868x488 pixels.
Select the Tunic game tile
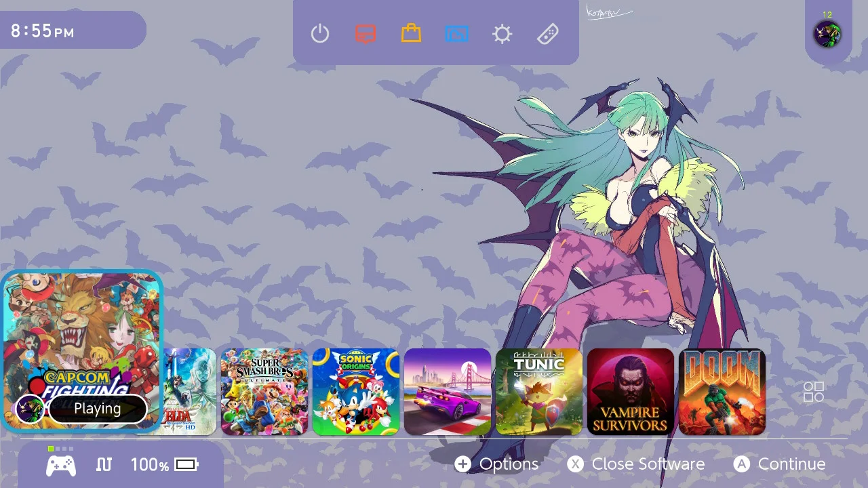tap(539, 392)
